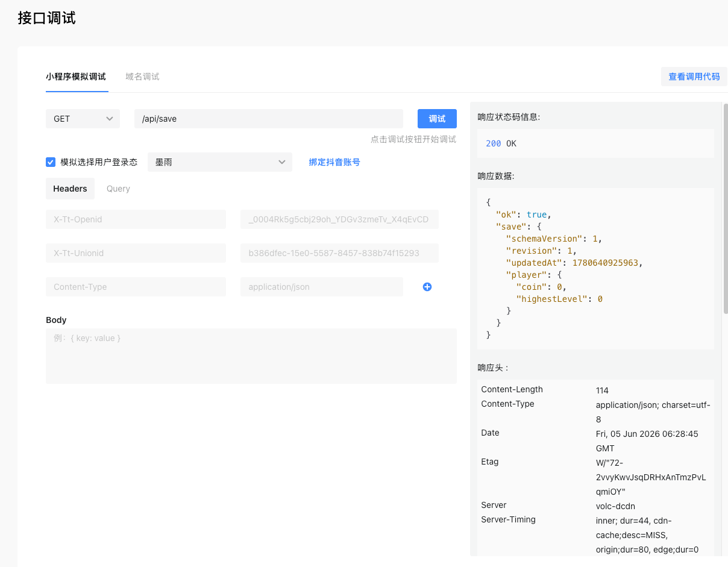Viewport: 728px width, 567px height.
Task: Add a new header row with plus icon
Action: coord(427,287)
